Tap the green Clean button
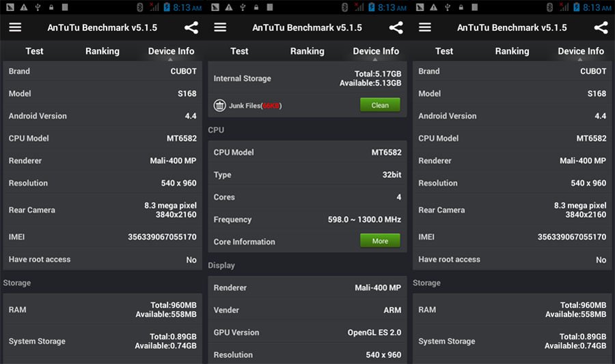615x364 pixels. pos(380,105)
